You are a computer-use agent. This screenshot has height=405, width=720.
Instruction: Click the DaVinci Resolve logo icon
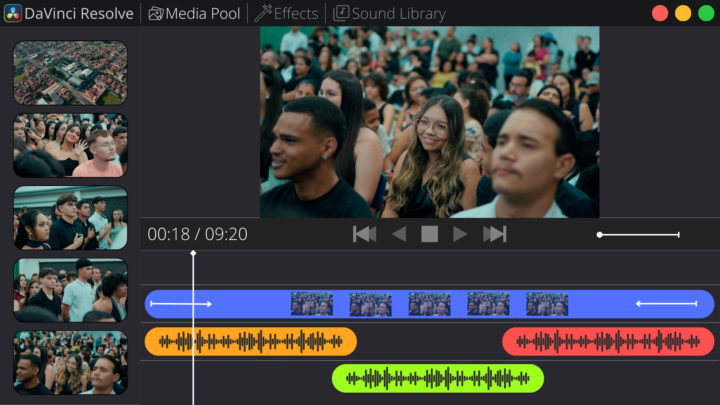click(14, 13)
